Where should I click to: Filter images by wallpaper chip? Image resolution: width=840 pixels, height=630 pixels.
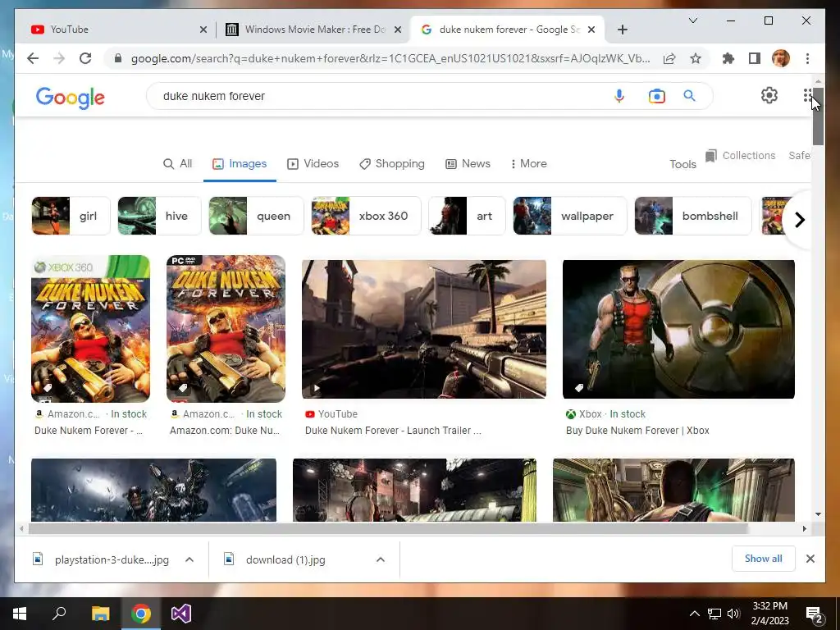click(570, 216)
